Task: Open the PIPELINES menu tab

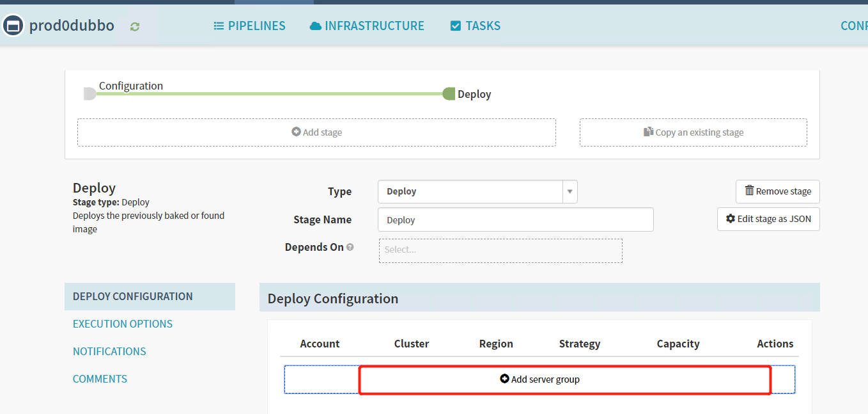Action: tap(249, 26)
